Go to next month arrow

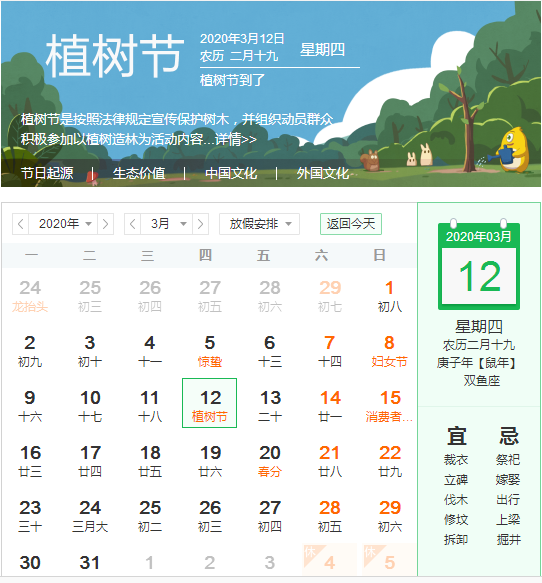[200, 224]
